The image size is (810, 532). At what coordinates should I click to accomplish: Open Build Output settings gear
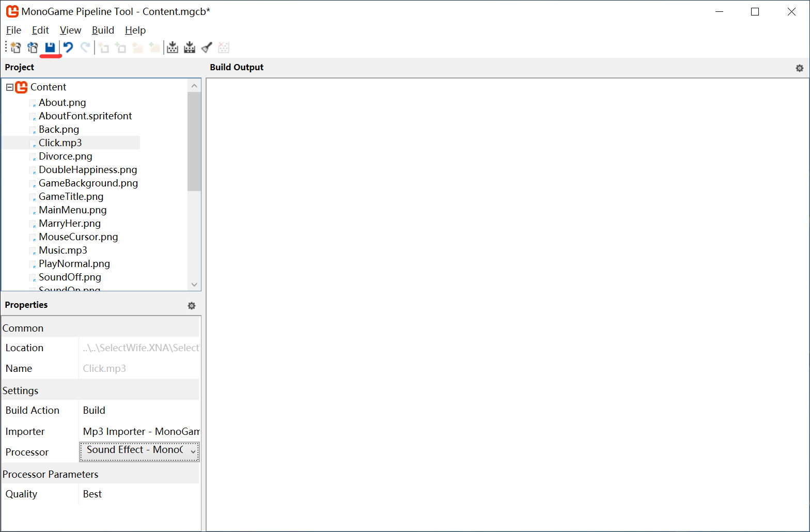799,68
